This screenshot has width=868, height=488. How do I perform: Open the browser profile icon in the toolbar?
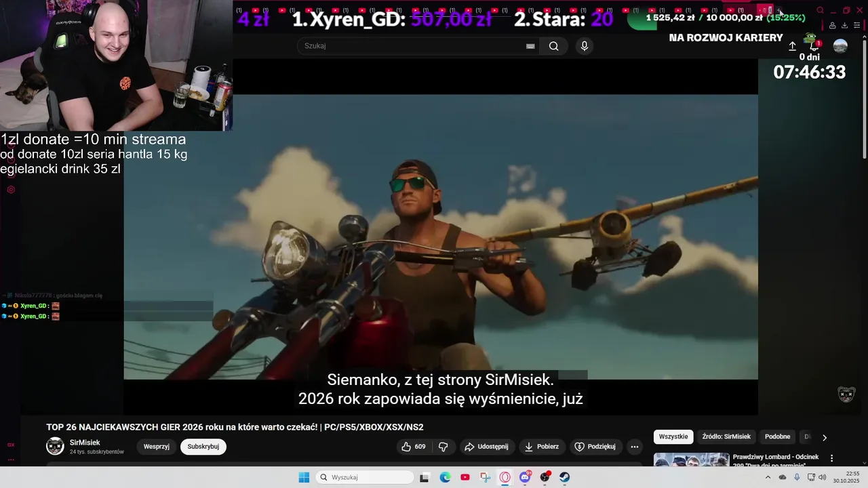tap(832, 26)
